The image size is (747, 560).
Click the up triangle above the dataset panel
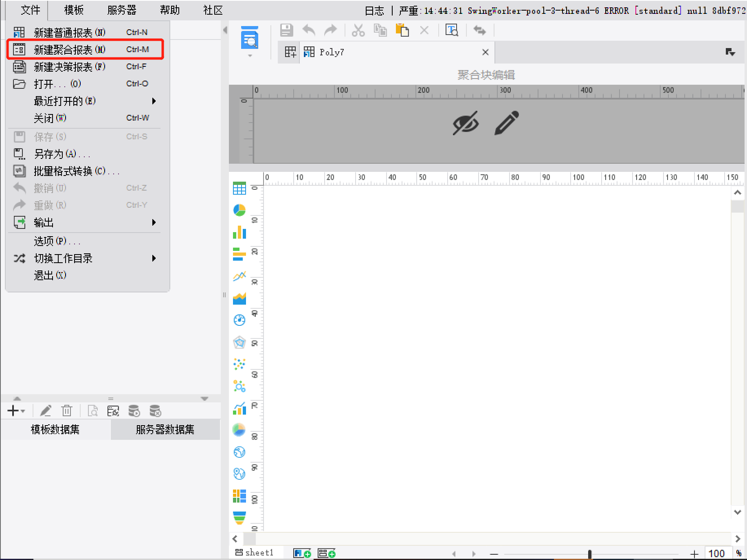17,398
